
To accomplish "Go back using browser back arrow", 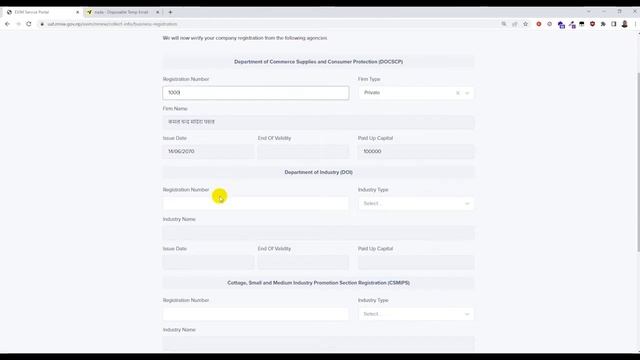I will (7, 24).
